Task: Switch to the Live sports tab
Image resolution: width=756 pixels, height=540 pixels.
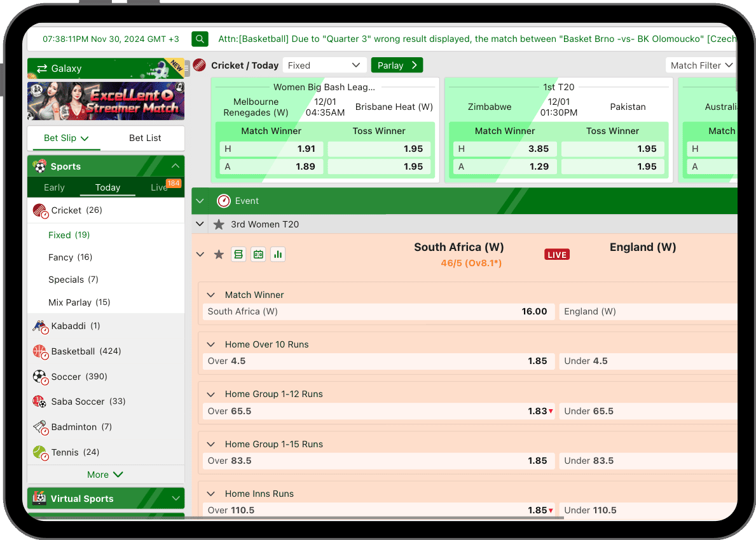Action: [160, 187]
